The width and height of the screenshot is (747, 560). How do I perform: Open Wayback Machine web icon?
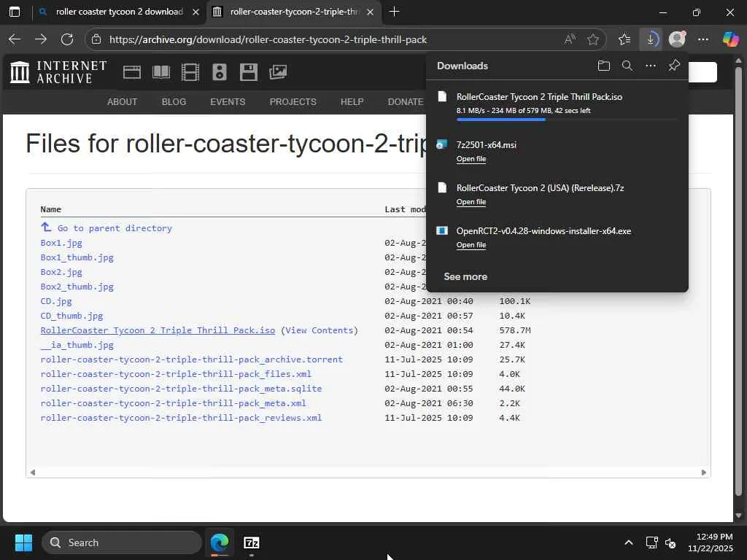[x=132, y=71]
